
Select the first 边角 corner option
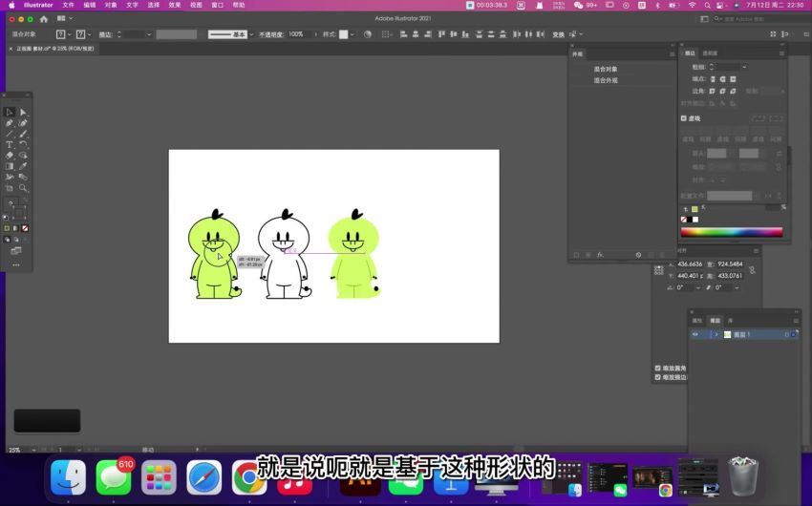click(x=713, y=91)
